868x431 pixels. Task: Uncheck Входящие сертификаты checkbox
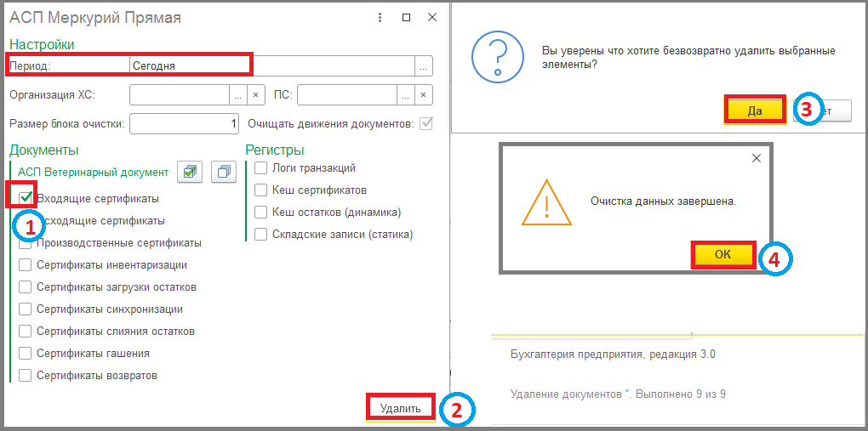click(x=25, y=197)
